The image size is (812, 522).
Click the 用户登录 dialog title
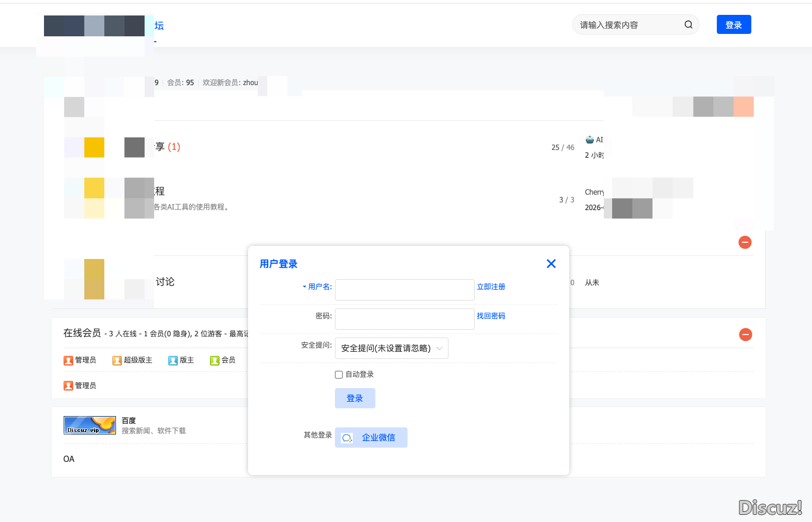pos(278,264)
